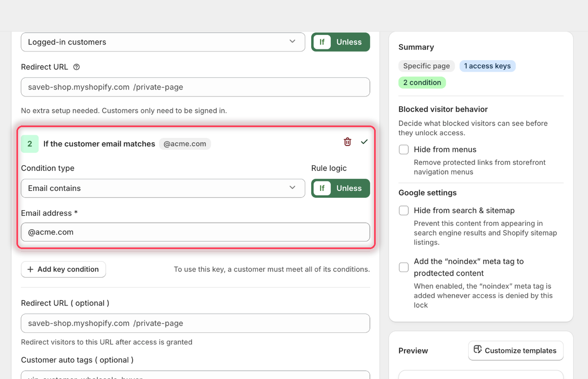Select "Unless" rule logic for Email contains

point(349,188)
